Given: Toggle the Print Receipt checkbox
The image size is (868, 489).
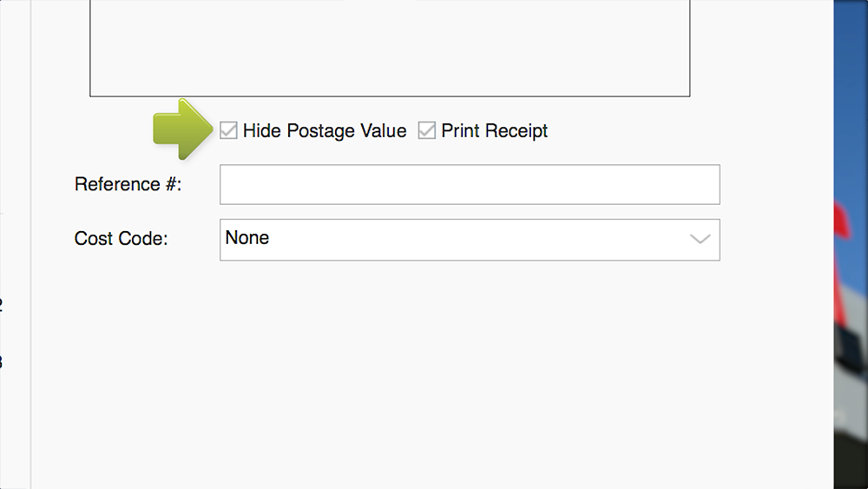Looking at the screenshot, I should pos(426,131).
